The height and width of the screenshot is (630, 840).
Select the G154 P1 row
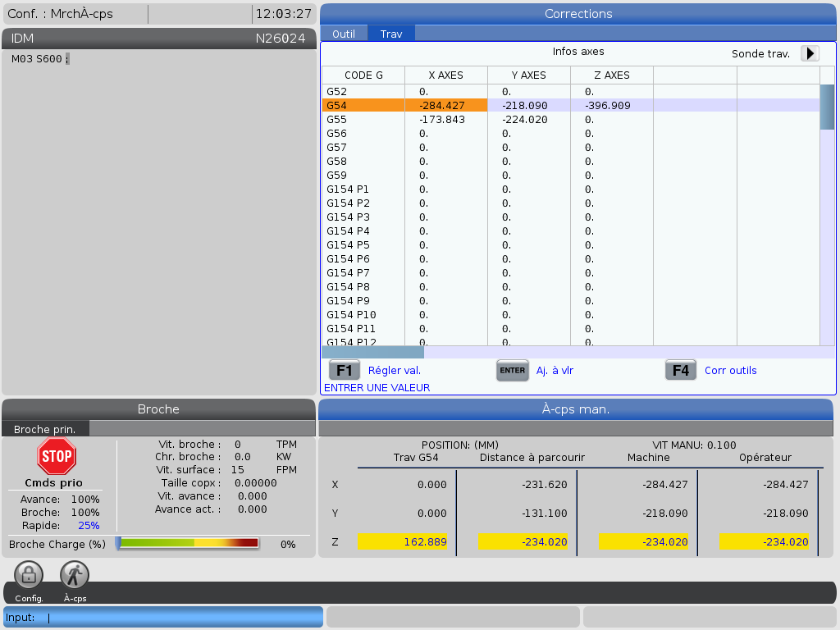[x=571, y=189]
